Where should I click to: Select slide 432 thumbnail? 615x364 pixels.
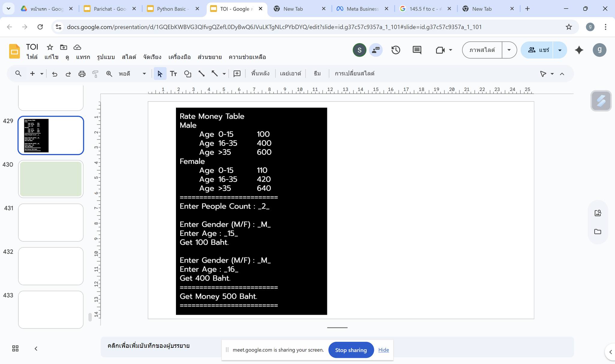point(51,266)
